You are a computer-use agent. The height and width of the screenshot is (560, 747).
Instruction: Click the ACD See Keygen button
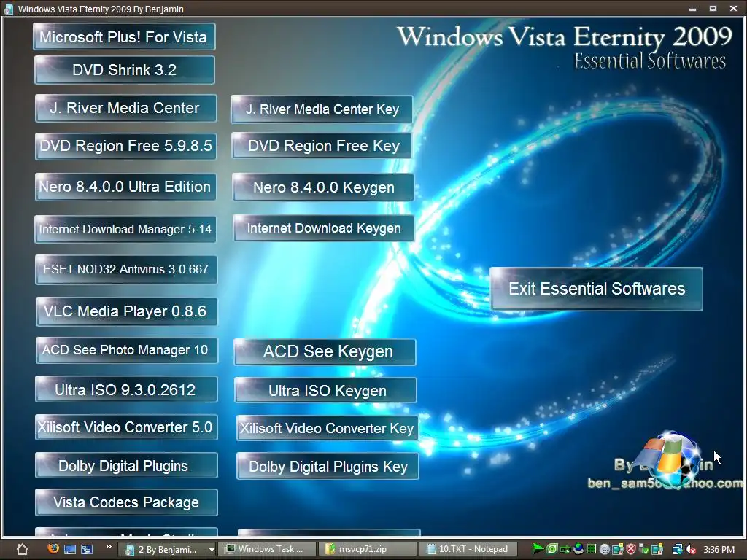[x=325, y=352]
